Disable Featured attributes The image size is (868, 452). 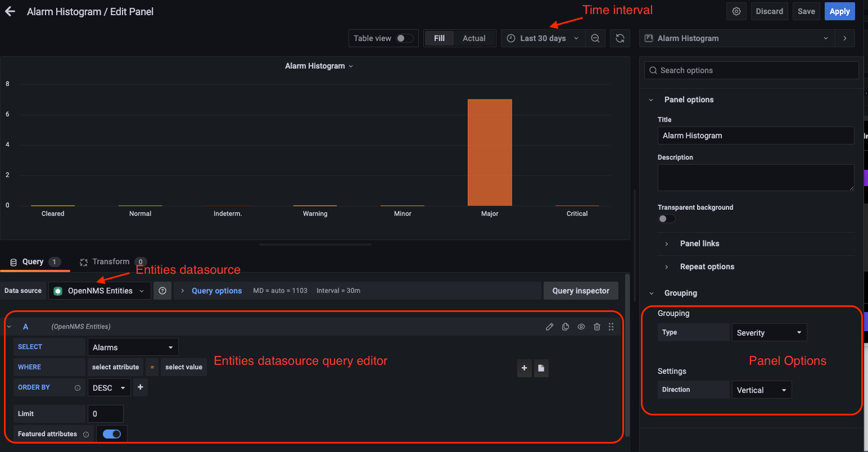(111, 433)
